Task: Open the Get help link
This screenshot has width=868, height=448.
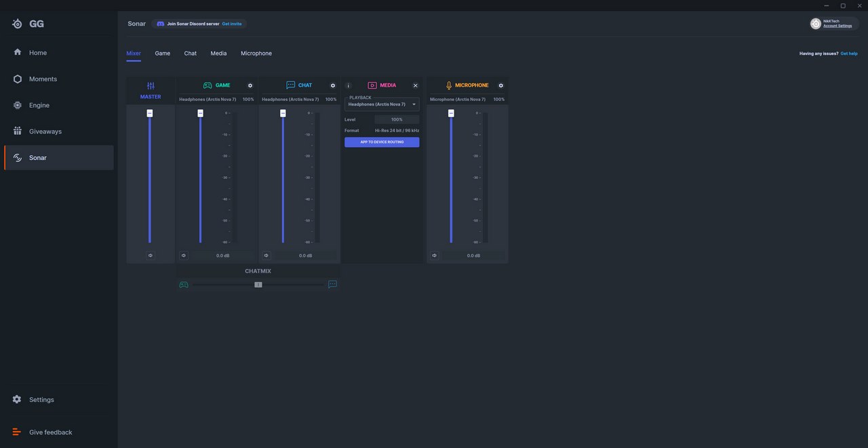Action: pos(849,54)
